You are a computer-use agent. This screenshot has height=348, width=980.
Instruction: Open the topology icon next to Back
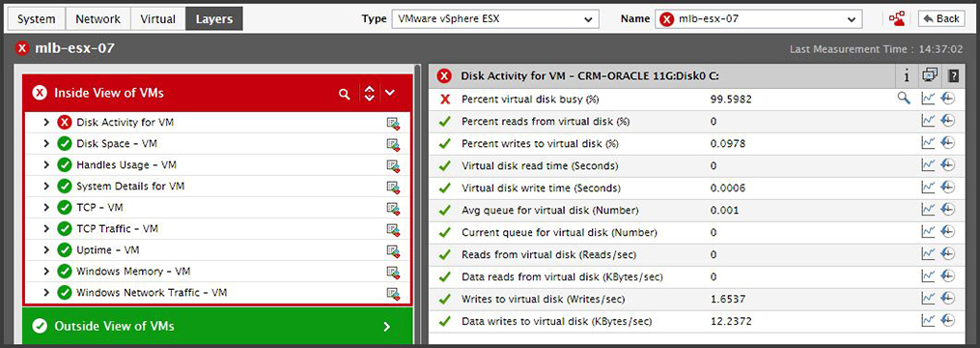coord(897,18)
